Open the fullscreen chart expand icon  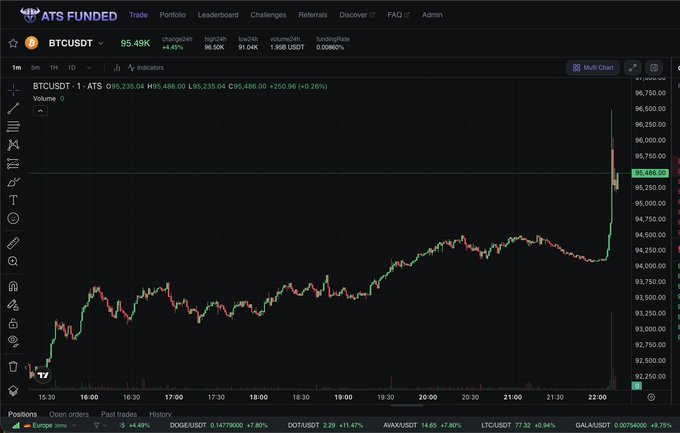click(x=632, y=67)
